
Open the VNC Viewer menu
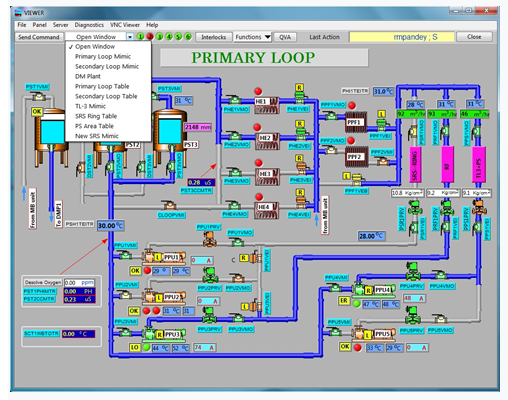(x=125, y=25)
